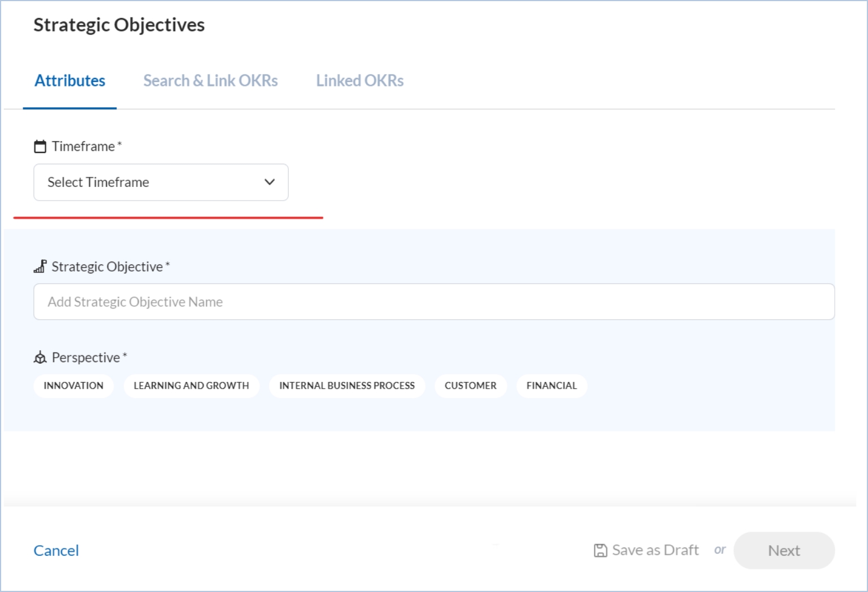Click the Save as Draft text
This screenshot has height=592, width=868.
656,551
